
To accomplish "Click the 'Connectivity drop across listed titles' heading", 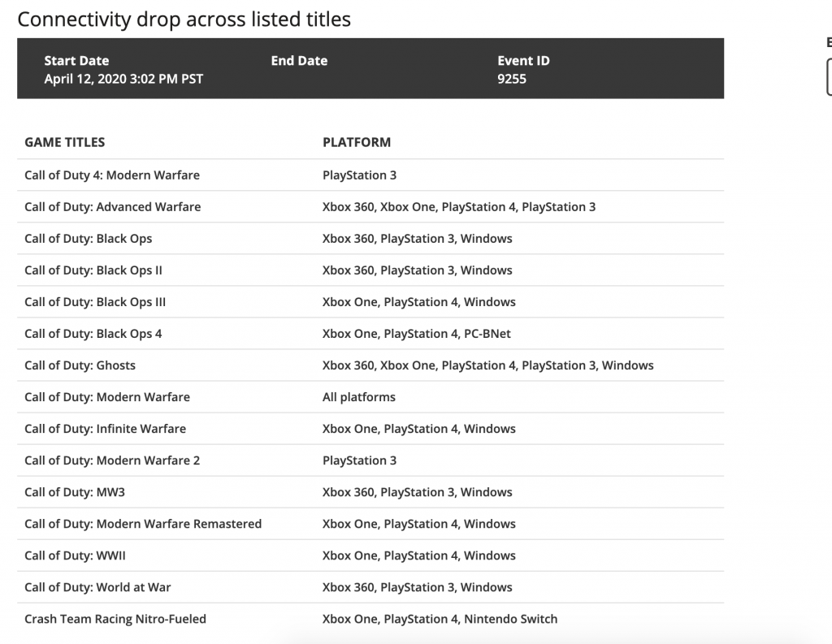I will tap(184, 19).
